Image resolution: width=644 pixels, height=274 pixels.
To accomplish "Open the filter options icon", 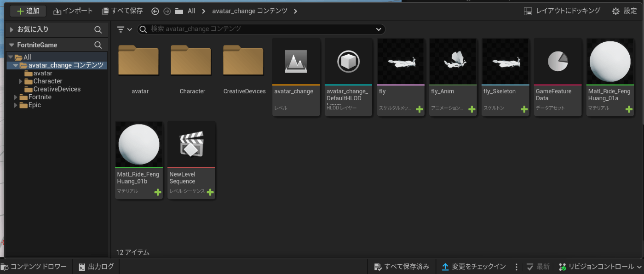I will click(124, 29).
